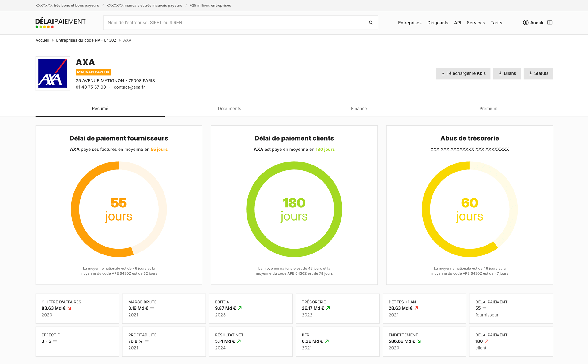The height and width of the screenshot is (364, 588).
Task: Click the Statuts download button
Action: 538,73
